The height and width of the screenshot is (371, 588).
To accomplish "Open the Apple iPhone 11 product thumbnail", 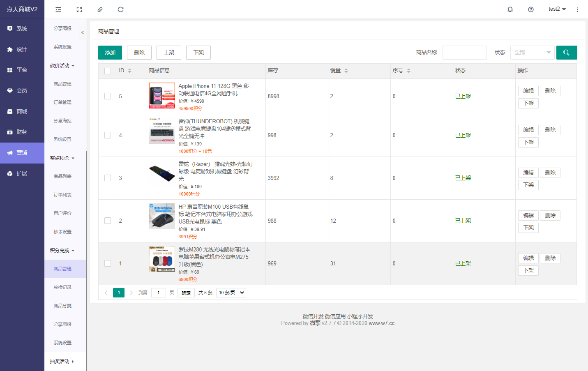I will tap(162, 96).
